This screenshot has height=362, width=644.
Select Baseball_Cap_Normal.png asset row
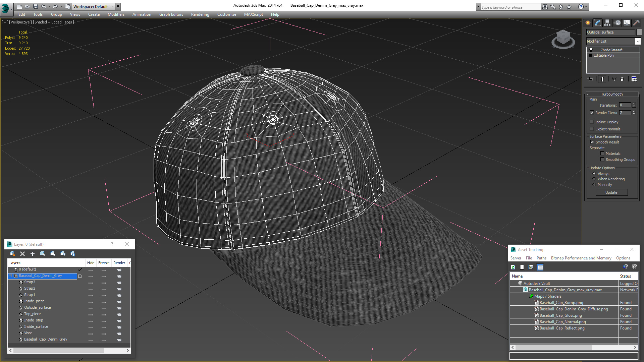pyautogui.click(x=562, y=322)
